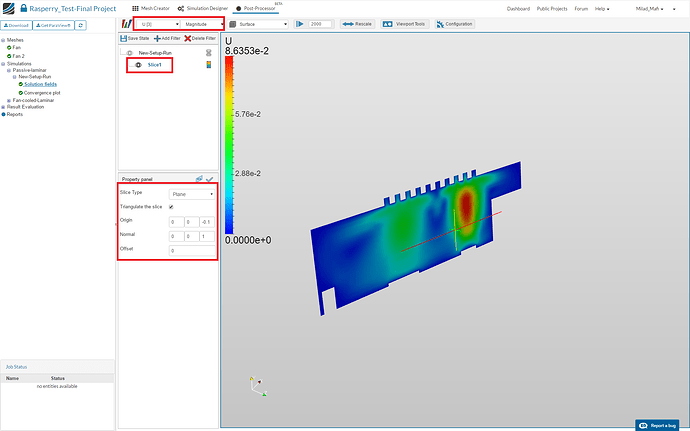Click the Add Filter plus icon

click(156, 37)
